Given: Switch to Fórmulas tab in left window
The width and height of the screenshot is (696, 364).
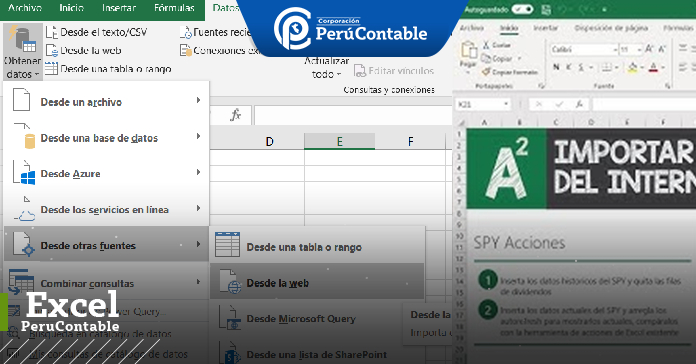Looking at the screenshot, I should (174, 8).
